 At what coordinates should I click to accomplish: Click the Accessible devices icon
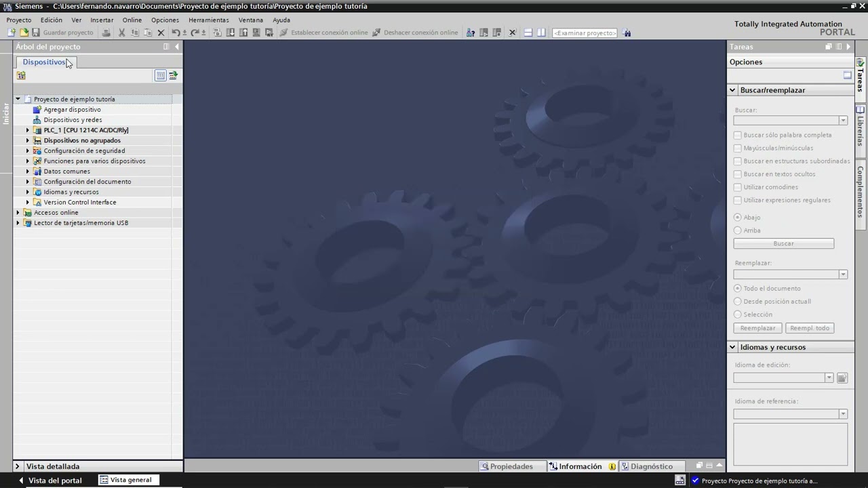click(471, 33)
